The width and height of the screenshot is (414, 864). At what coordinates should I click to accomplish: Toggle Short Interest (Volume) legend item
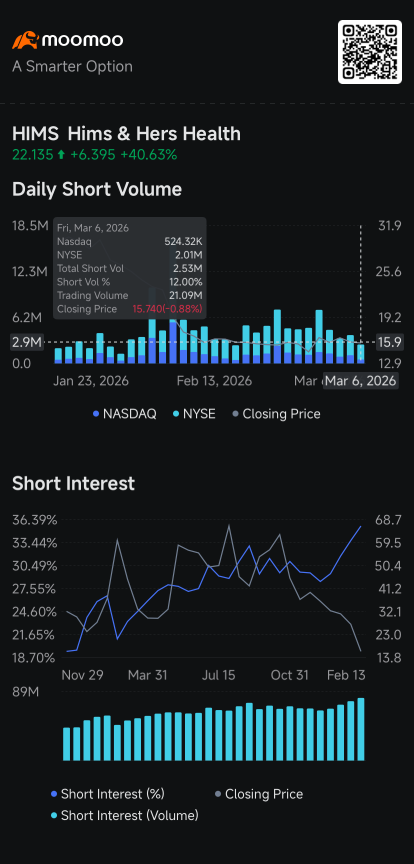[124, 816]
